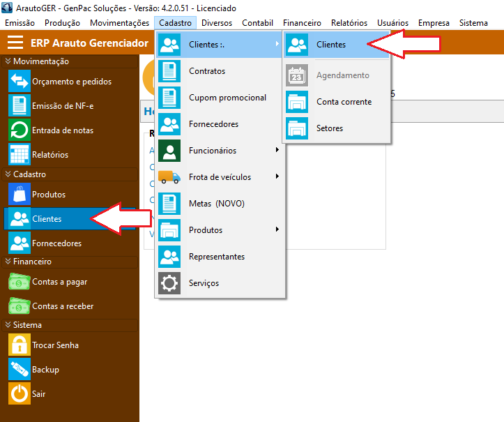Screen dimensions: 504x422
Task: Choose Clientes in the opened submenu
Action: pyautogui.click(x=330, y=45)
